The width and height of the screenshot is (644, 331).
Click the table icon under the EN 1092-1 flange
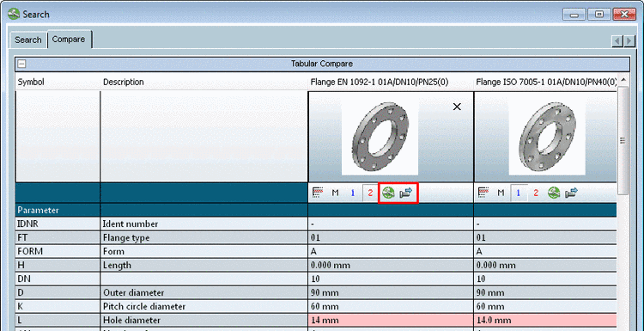(x=317, y=193)
